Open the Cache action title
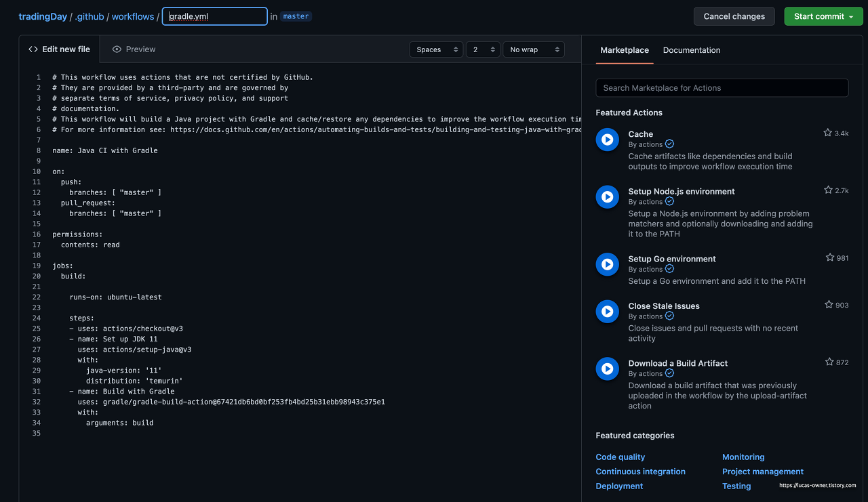This screenshot has height=502, width=868. (x=641, y=134)
